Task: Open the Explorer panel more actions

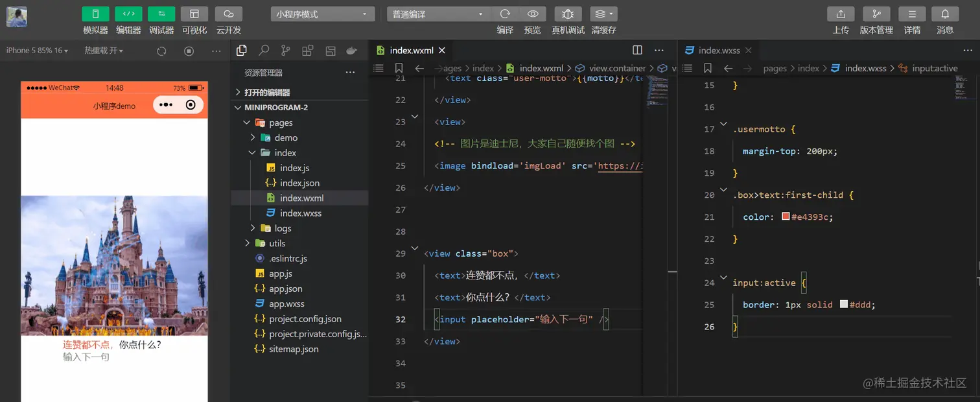Action: pyautogui.click(x=350, y=73)
